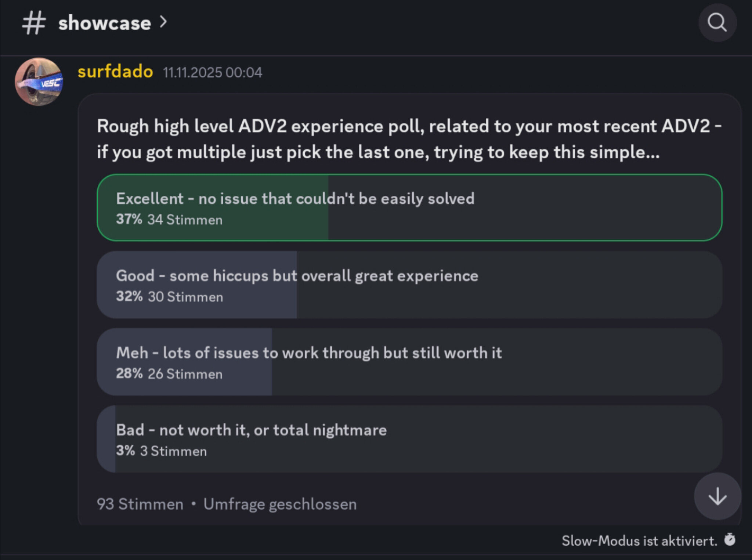Screen dimensions: 752x560
Task: Open the showcase channel title
Action: point(105,24)
